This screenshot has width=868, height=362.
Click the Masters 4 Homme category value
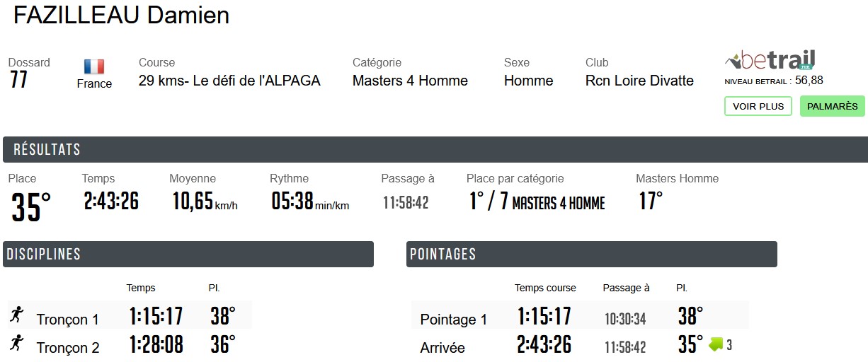pos(410,81)
